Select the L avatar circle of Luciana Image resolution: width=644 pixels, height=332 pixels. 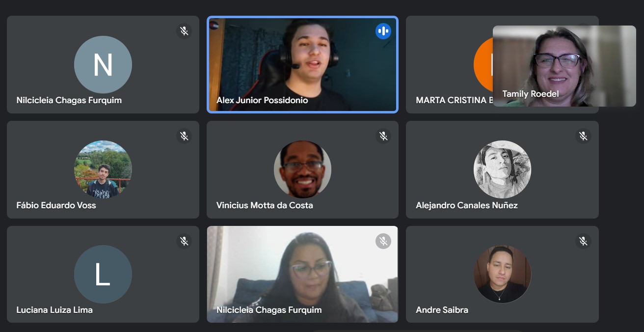tap(103, 274)
